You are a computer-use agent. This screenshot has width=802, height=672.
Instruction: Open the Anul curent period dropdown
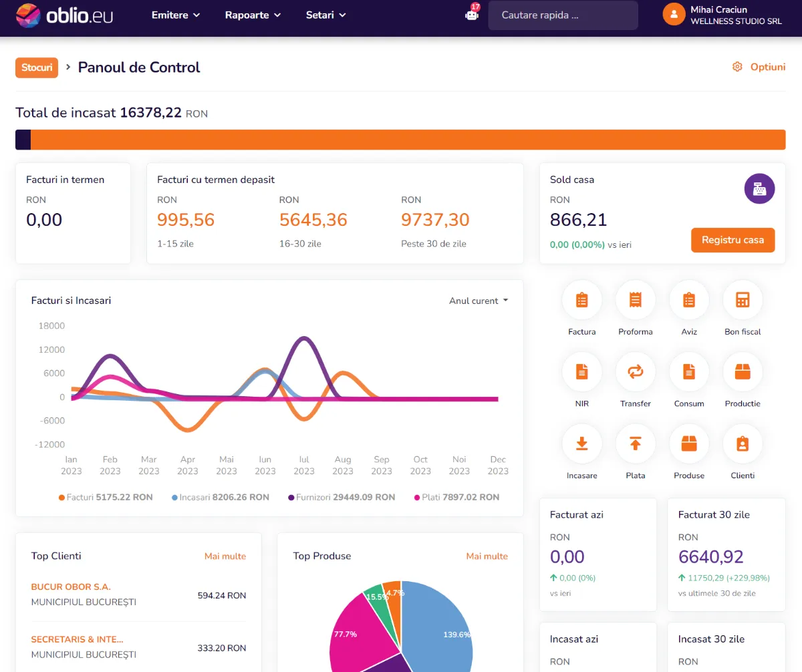(x=479, y=301)
